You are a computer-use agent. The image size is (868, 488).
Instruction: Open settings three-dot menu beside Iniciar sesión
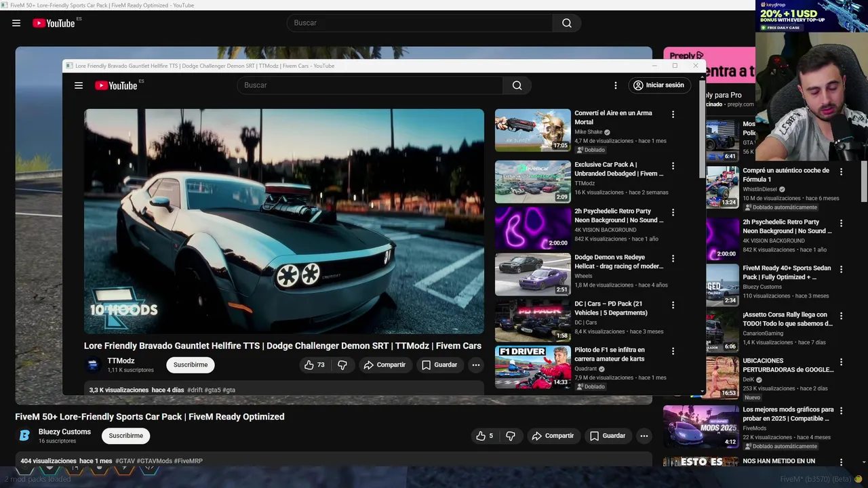point(616,85)
